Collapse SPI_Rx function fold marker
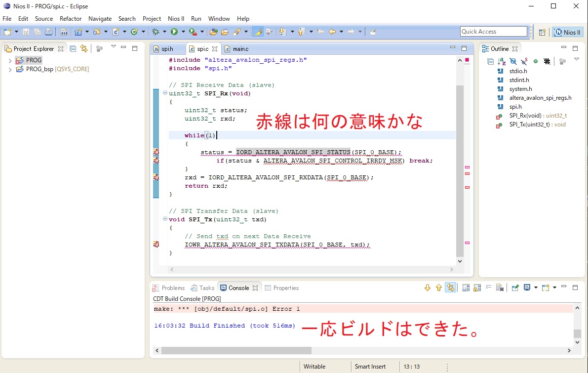The height and width of the screenshot is (373, 588). click(x=165, y=93)
